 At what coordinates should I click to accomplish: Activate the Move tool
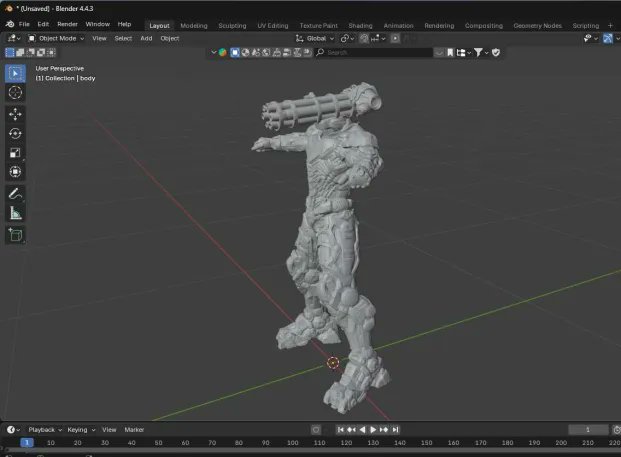pos(15,114)
